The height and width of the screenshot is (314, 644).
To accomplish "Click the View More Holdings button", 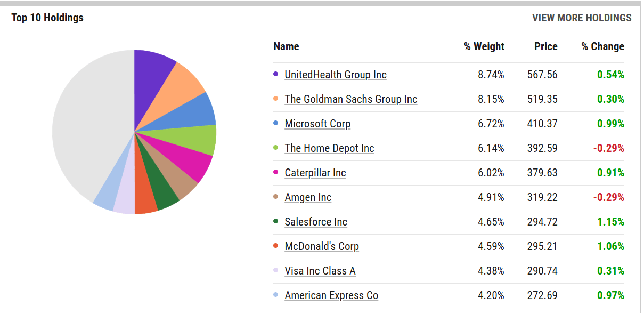I will (582, 18).
